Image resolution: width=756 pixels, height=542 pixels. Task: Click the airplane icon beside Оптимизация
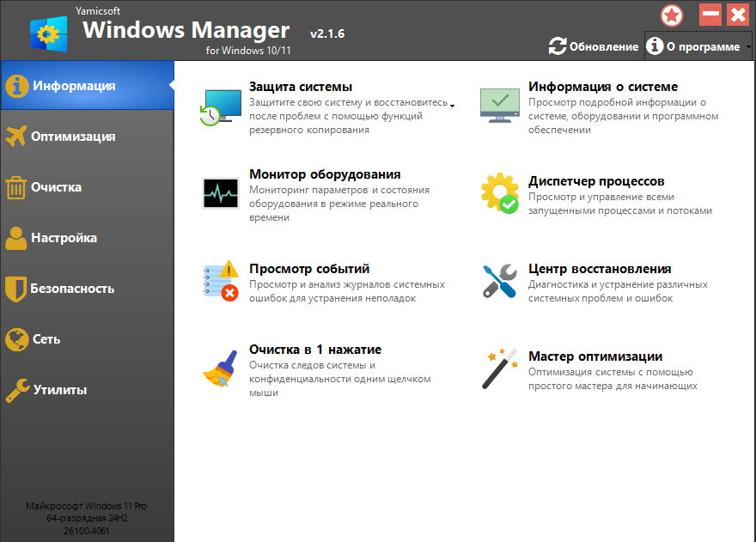point(16,136)
